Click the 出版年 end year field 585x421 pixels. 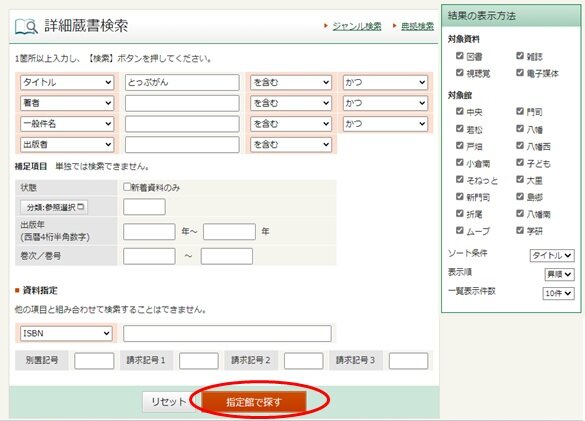coord(229,232)
